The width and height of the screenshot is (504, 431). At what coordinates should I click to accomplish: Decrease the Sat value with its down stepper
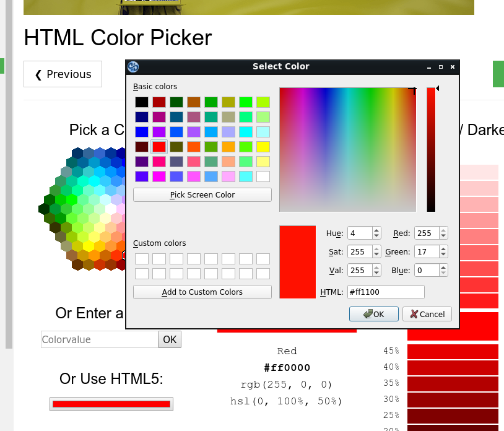[x=376, y=255]
